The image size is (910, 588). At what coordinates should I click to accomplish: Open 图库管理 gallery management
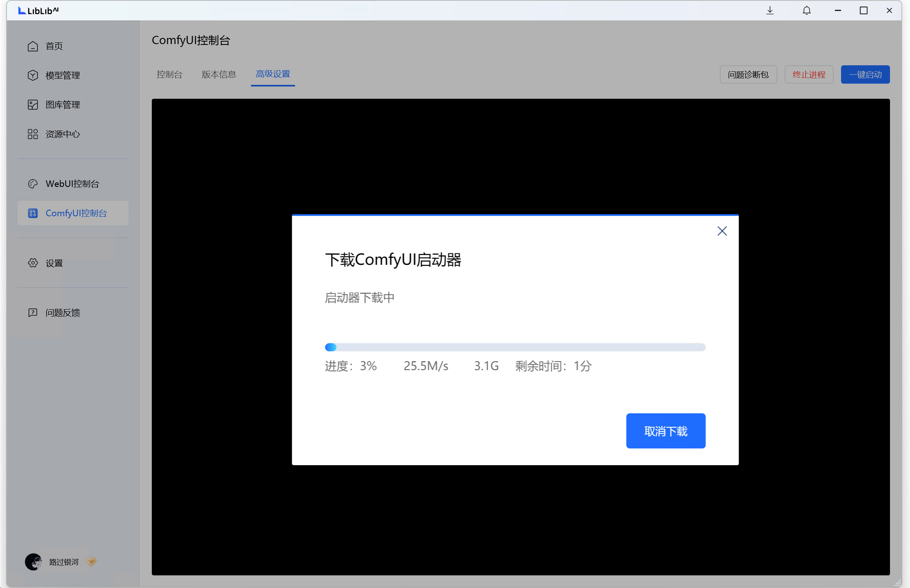(x=62, y=104)
